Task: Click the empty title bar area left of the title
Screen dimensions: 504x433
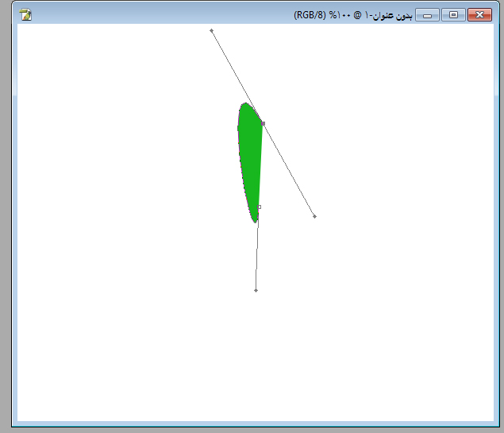Action: pyautogui.click(x=159, y=14)
